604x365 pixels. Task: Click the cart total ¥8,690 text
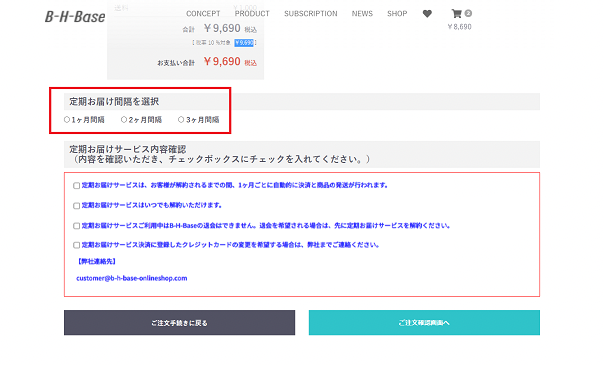459,27
